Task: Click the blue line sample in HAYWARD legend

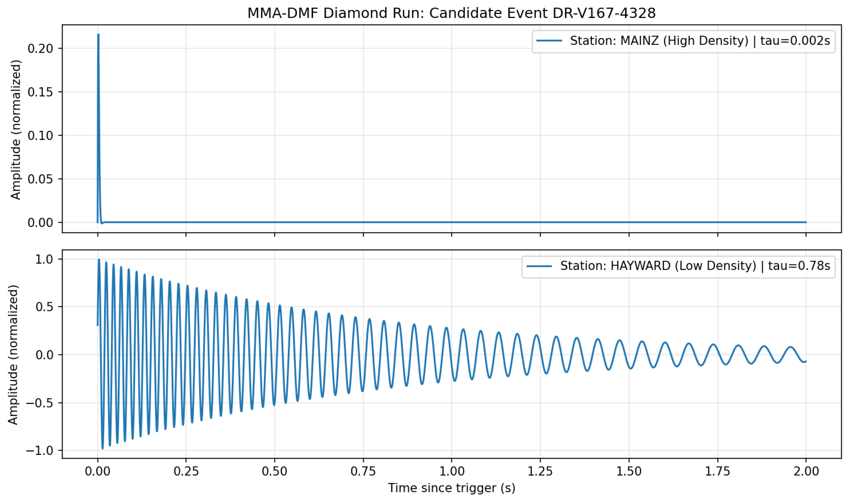Action: [539, 266]
